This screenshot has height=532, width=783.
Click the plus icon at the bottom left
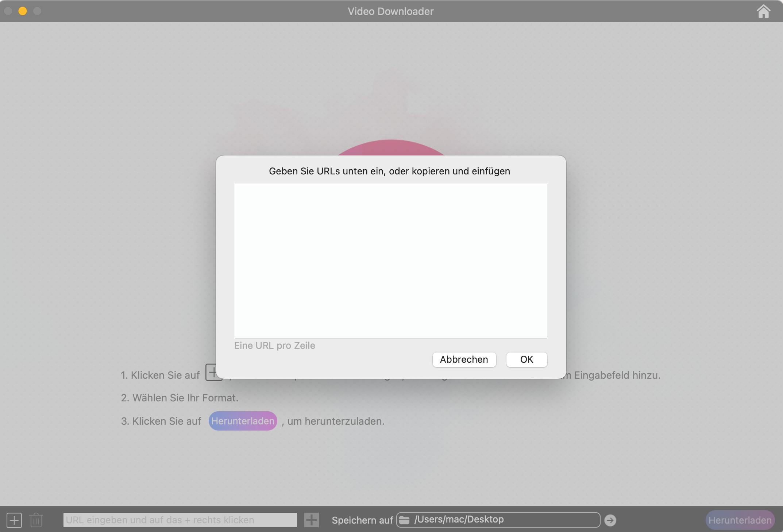[x=14, y=520]
